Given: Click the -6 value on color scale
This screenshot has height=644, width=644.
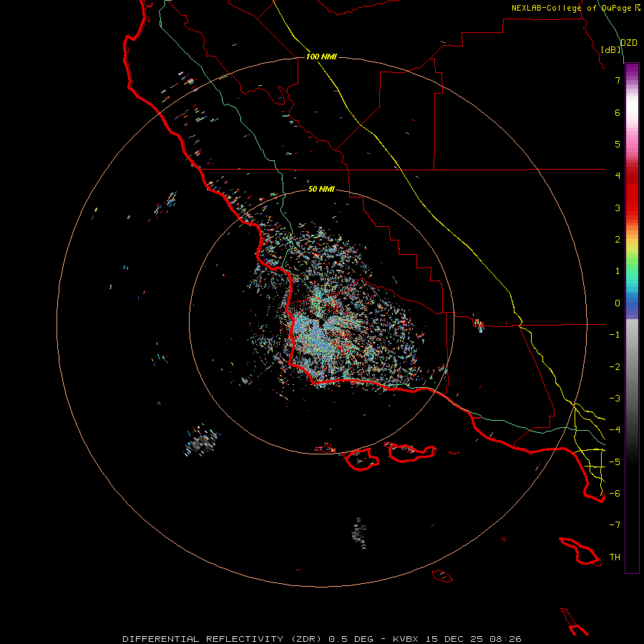Looking at the screenshot, I should pyautogui.click(x=615, y=494).
